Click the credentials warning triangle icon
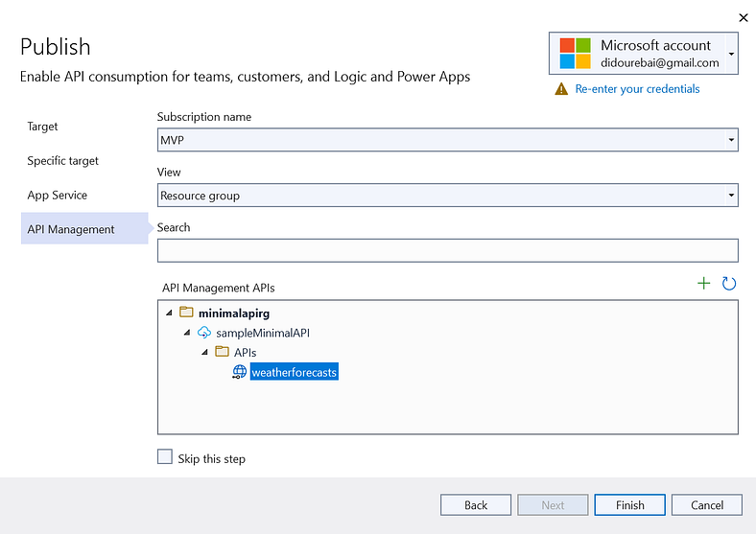 click(x=561, y=89)
